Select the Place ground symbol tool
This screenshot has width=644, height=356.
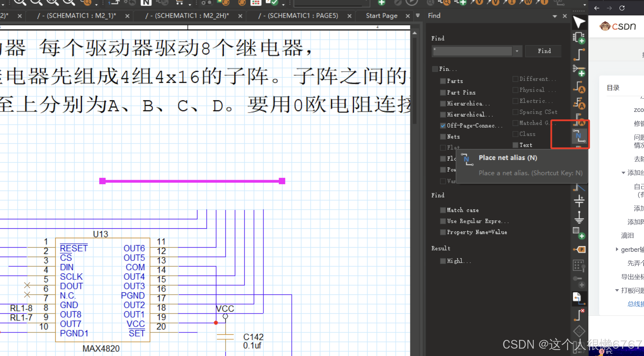coord(579,217)
